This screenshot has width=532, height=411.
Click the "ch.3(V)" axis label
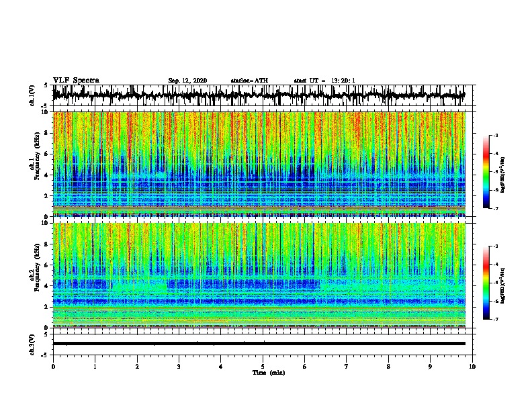pyautogui.click(x=32, y=345)
